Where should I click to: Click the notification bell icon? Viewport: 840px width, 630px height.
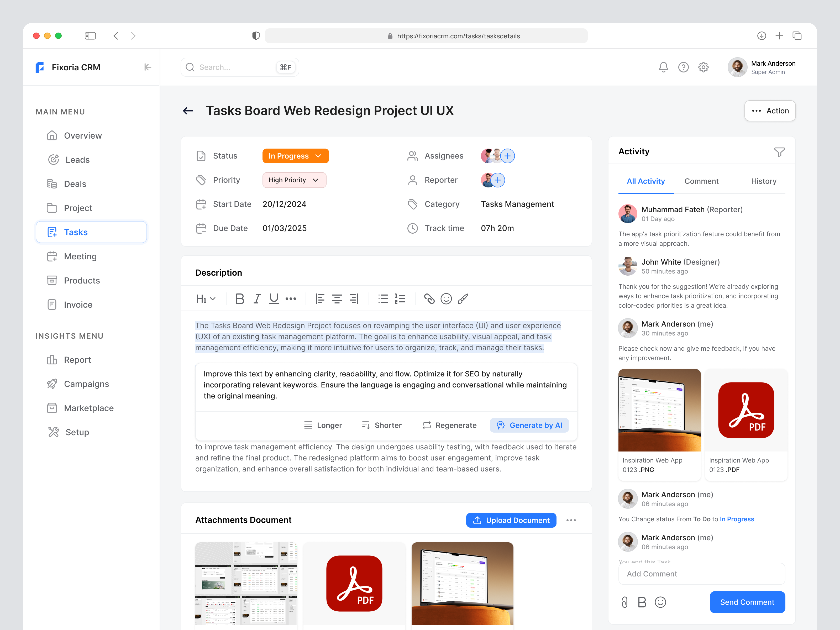(x=663, y=67)
